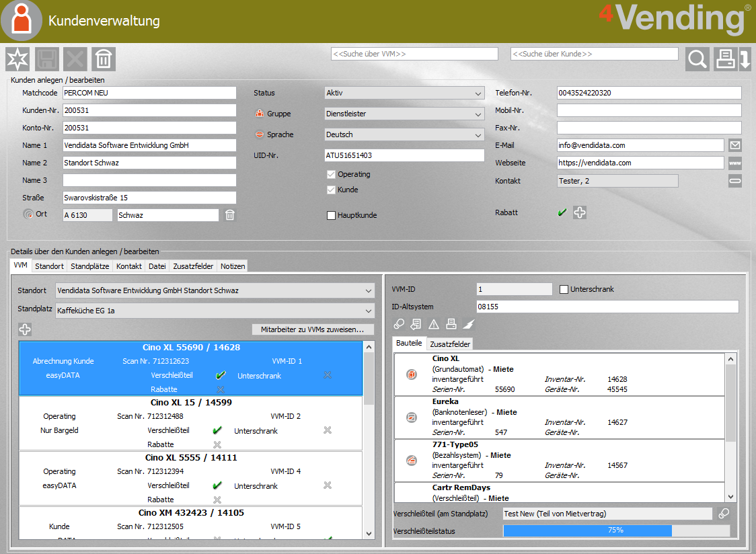The height and width of the screenshot is (554, 756).
Task: Click VVM list scrollbar up arrow
Action: click(x=369, y=347)
